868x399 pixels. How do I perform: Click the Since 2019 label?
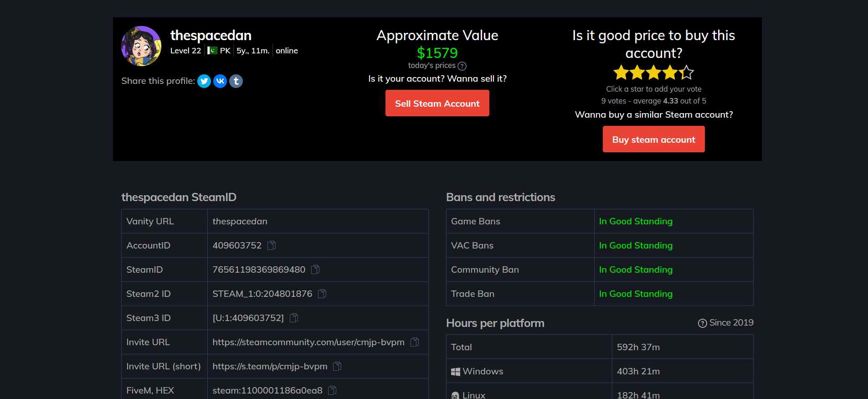click(731, 322)
